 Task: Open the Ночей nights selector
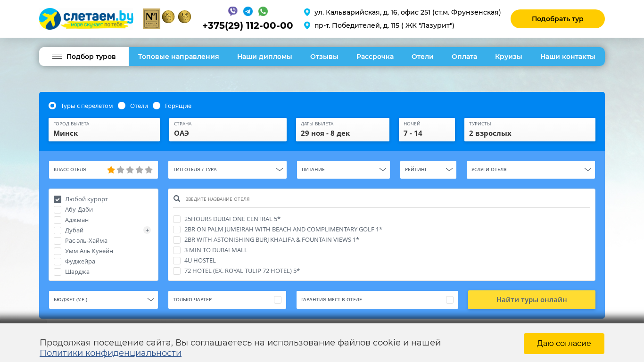pyautogui.click(x=427, y=130)
